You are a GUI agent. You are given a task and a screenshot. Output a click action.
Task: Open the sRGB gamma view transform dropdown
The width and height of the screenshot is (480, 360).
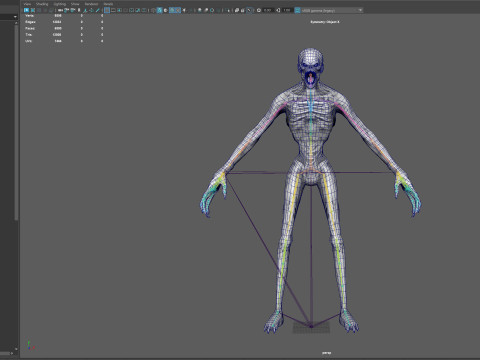coord(332,10)
